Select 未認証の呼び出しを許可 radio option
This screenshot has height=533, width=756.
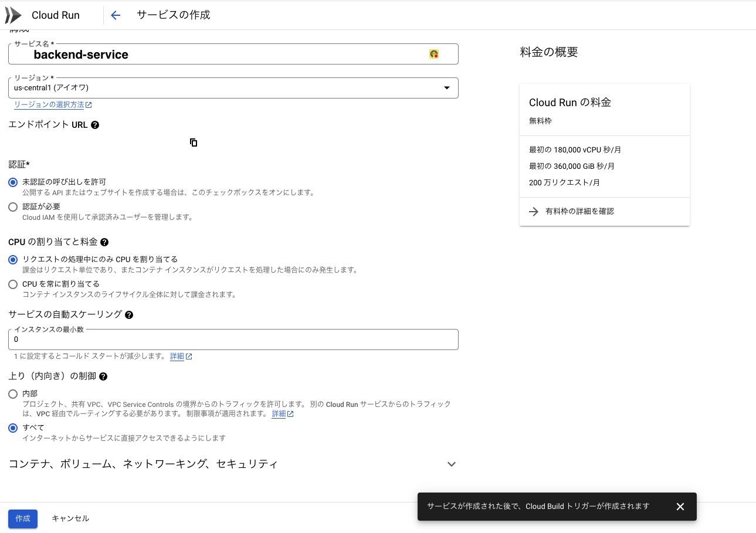[x=12, y=182]
